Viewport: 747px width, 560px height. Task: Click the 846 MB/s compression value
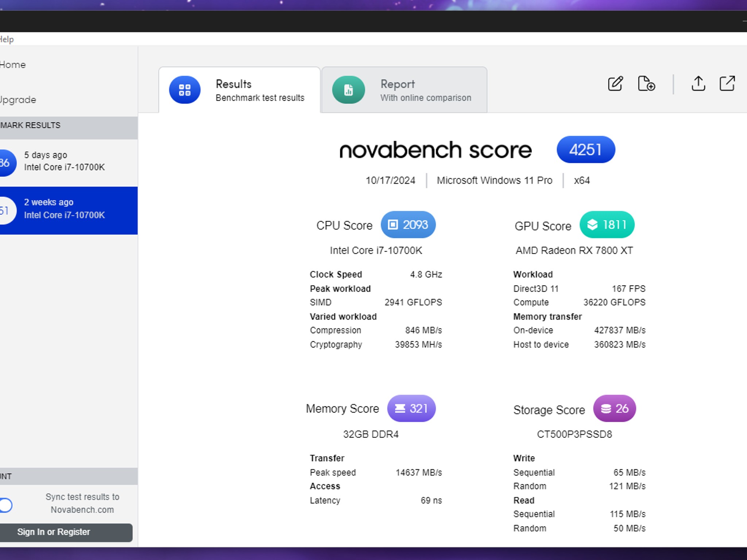tap(423, 330)
